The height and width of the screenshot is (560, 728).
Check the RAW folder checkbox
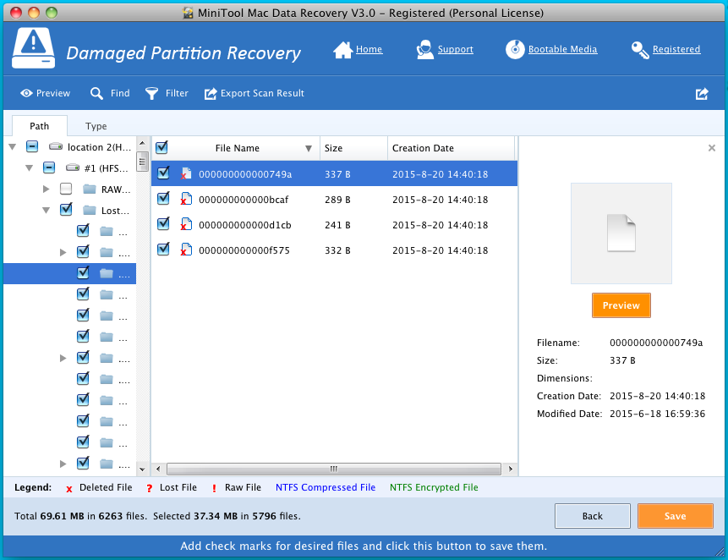(x=66, y=189)
